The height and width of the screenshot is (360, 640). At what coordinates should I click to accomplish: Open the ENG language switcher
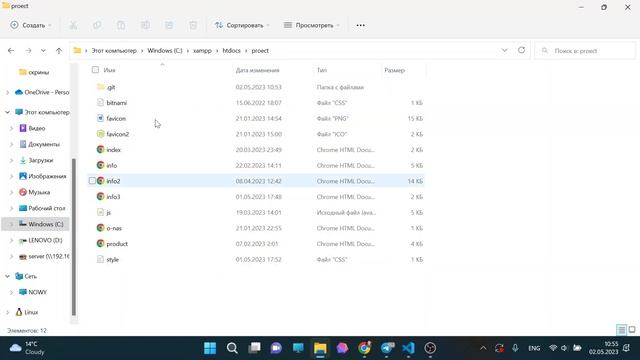(534, 348)
